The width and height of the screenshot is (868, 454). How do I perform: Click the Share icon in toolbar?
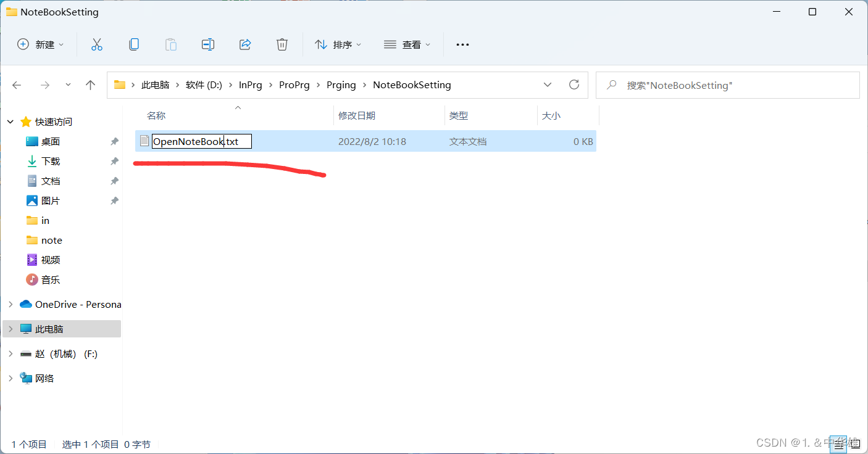click(245, 44)
